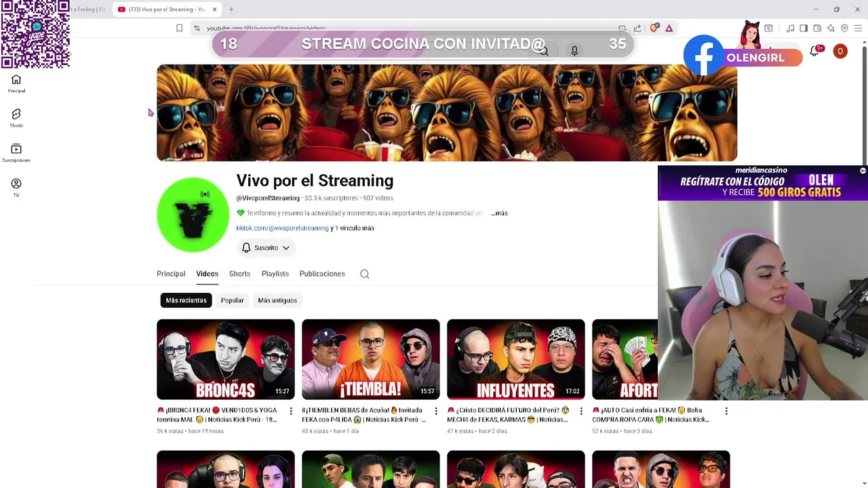Viewport: 868px width, 488px height.
Task: Open the Brave Wallet icon
Action: tap(817, 28)
